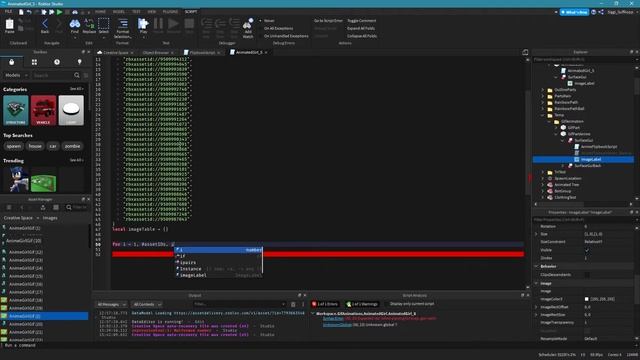Open the All Messages dropdown in Output
Image resolution: width=640 pixels, height=360 pixels.
pyautogui.click(x=111, y=304)
